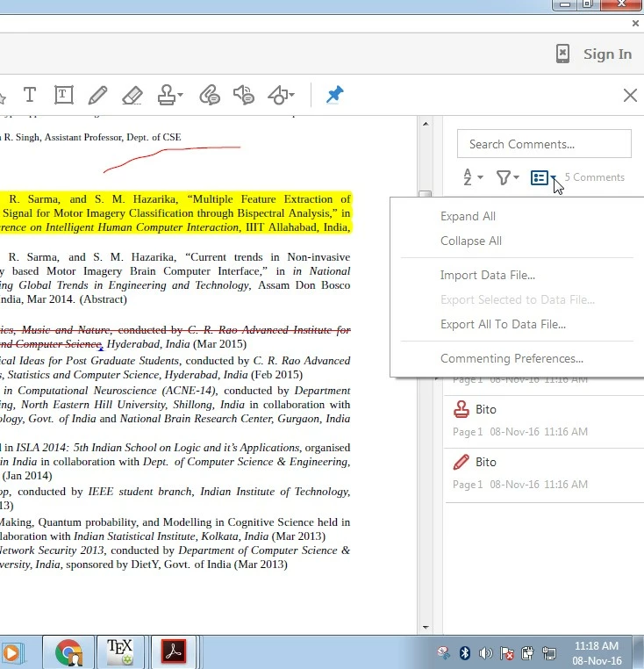Viewport: 644px width, 669px height.
Task: Select the Eraser tool
Action: (x=132, y=95)
